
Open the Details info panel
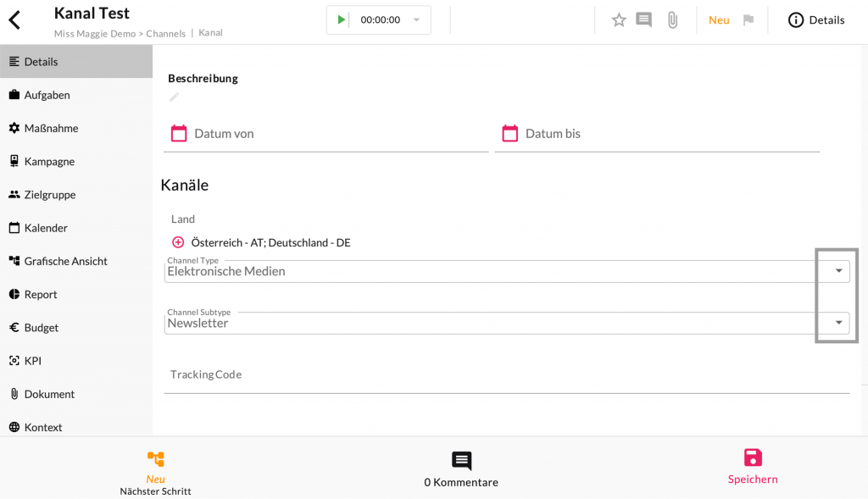click(x=816, y=19)
